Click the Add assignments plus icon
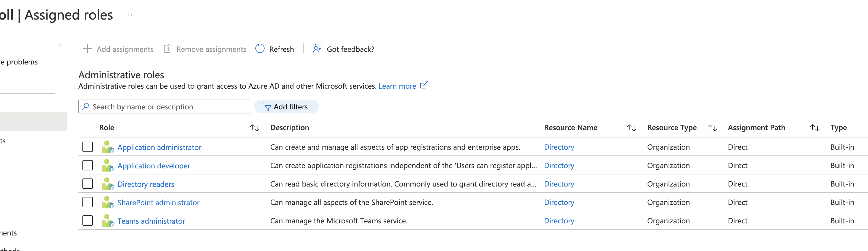Screen dimensions: 868x251 pos(87,49)
